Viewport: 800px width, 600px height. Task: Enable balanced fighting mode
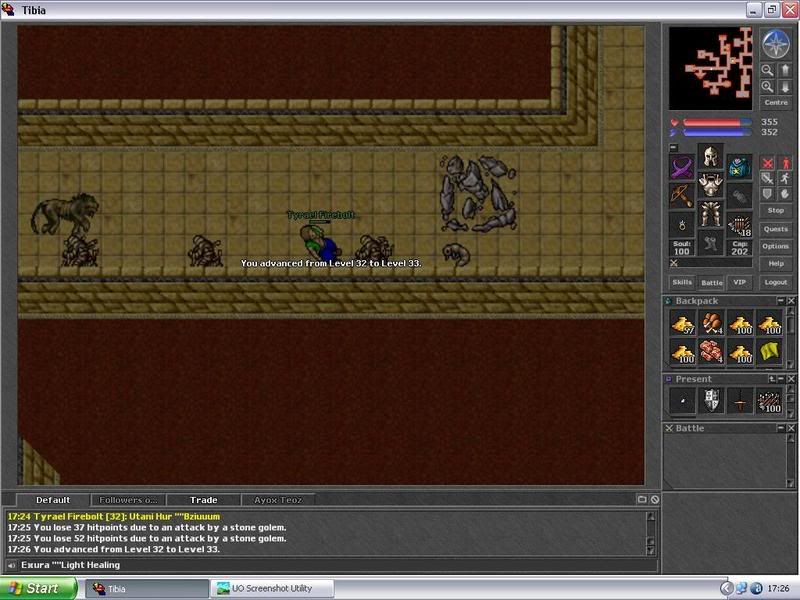pyautogui.click(x=767, y=178)
